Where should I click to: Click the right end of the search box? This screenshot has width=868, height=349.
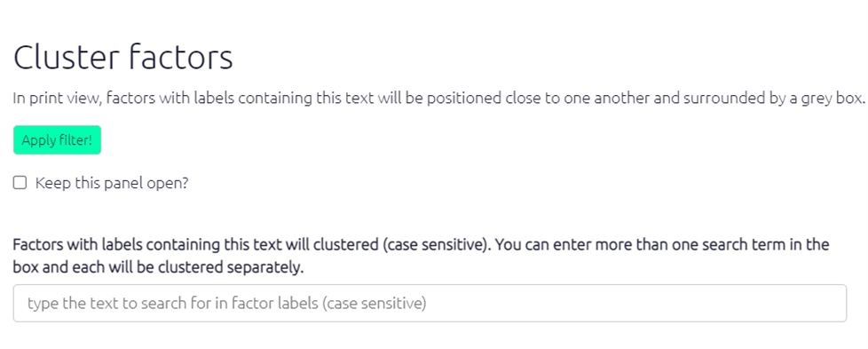831,304
